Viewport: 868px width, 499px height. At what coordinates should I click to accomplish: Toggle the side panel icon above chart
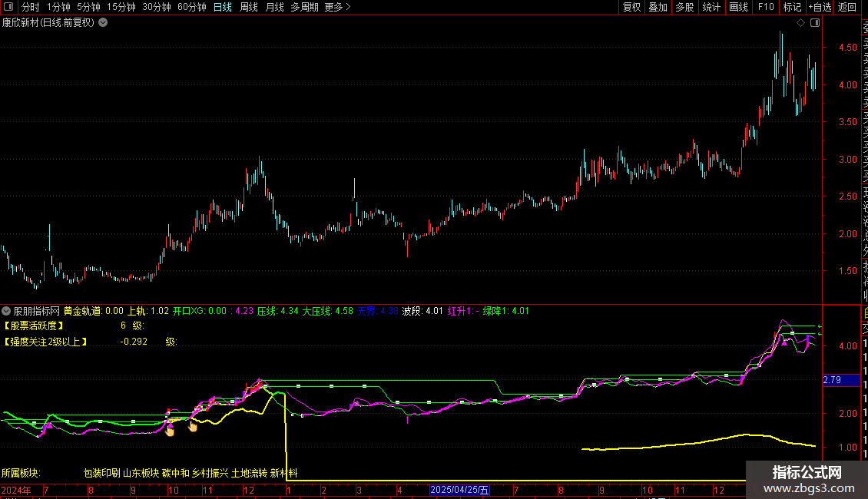pyautogui.click(x=815, y=23)
